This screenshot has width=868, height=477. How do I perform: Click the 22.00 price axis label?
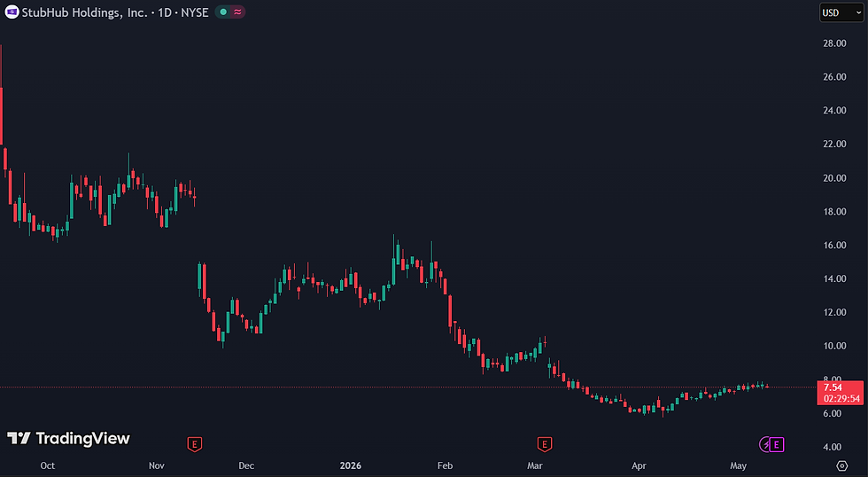(834, 144)
